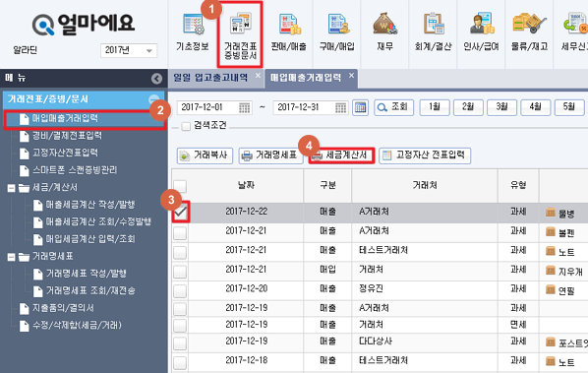
Task: Click the 3월 month button
Action: coord(501,107)
